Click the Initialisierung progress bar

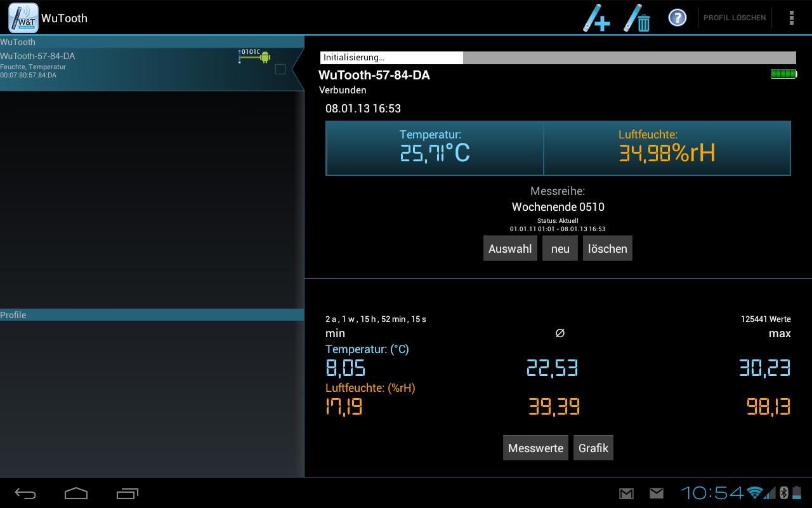tap(558, 58)
